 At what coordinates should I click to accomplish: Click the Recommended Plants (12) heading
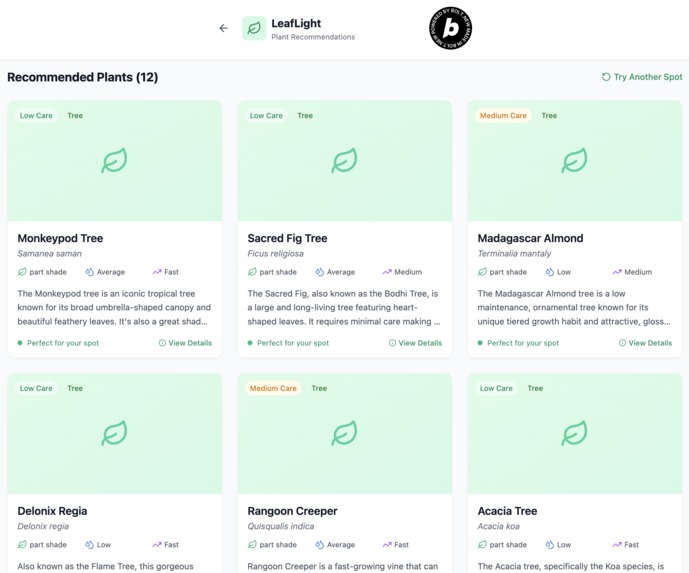83,77
